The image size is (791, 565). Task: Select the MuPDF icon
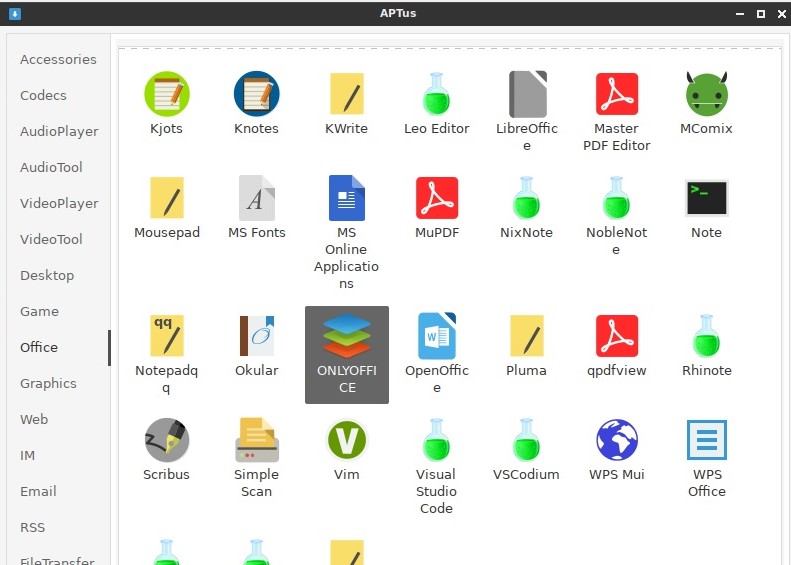[437, 198]
